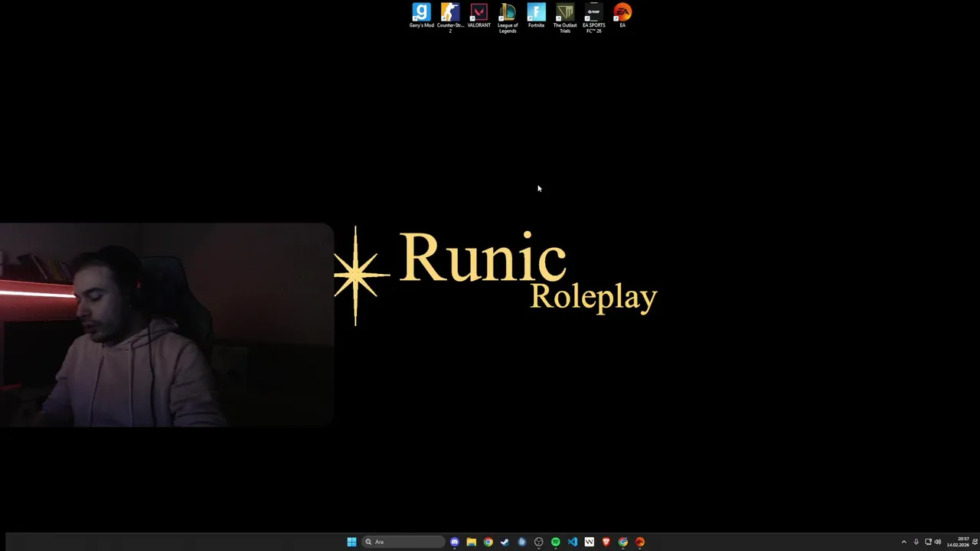Open the notification bell in the tray
Image resolution: width=980 pixels, height=551 pixels.
pos(975,542)
